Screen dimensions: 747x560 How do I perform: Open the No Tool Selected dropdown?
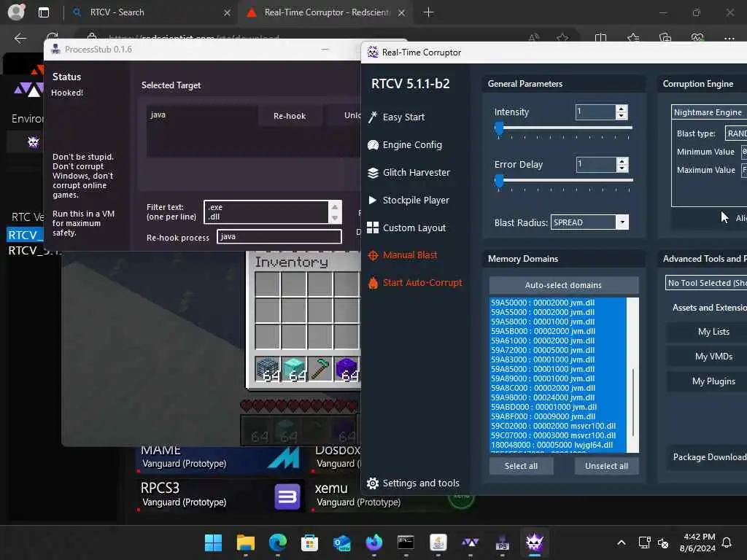click(x=706, y=283)
